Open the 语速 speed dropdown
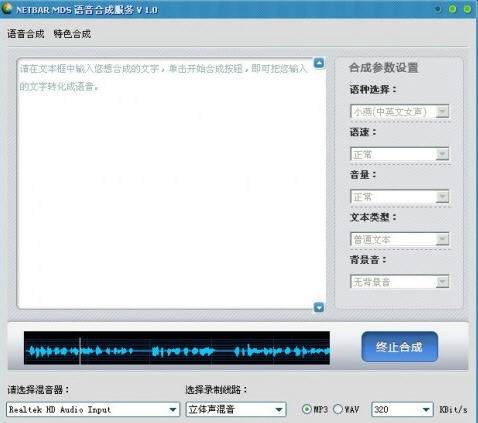 [400, 154]
